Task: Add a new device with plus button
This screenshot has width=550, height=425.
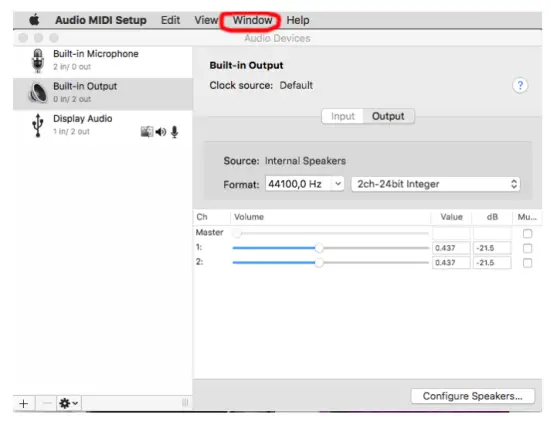Action: pyautogui.click(x=24, y=404)
